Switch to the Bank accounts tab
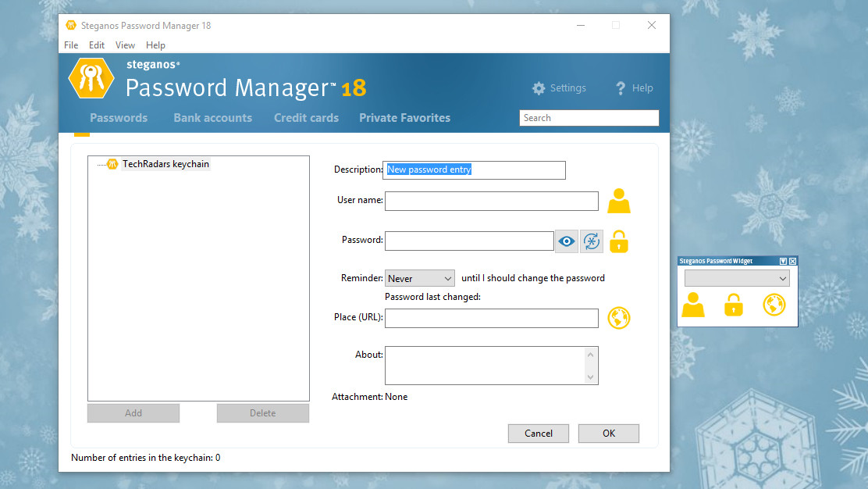868x489 pixels. click(212, 118)
